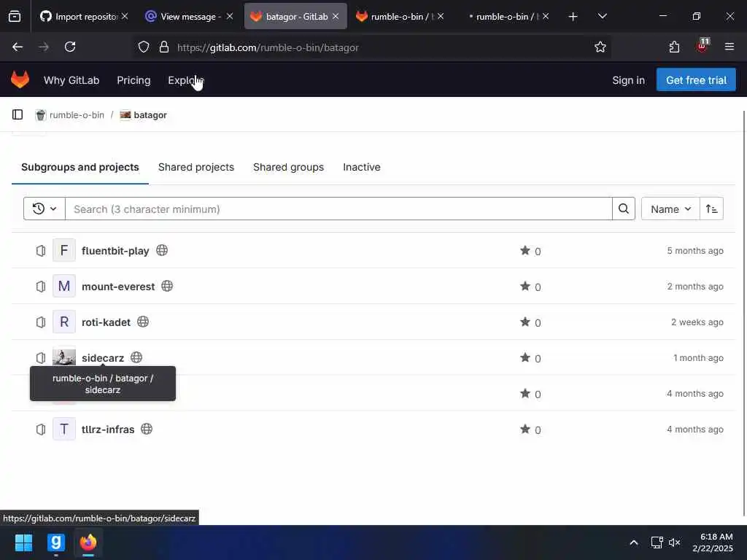Click the star icon in mount-everest row
The height and width of the screenshot is (560, 747).
tap(525, 286)
